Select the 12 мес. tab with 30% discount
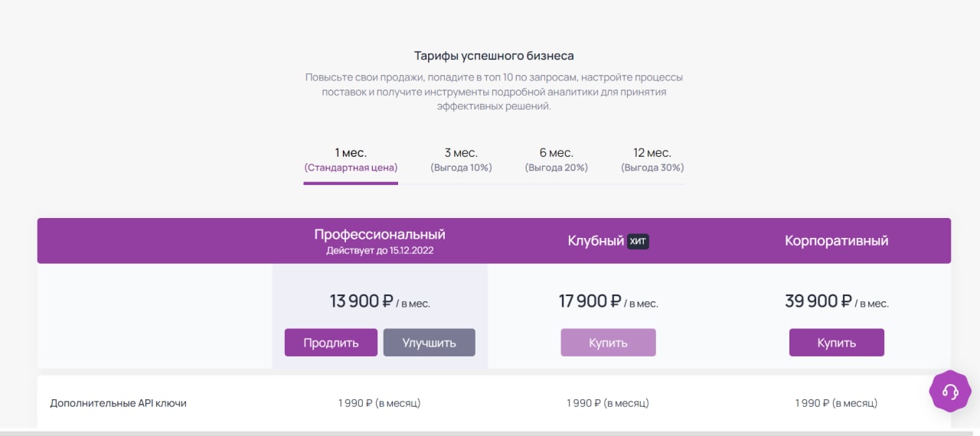Image resolution: width=980 pixels, height=436 pixels. 652,160
